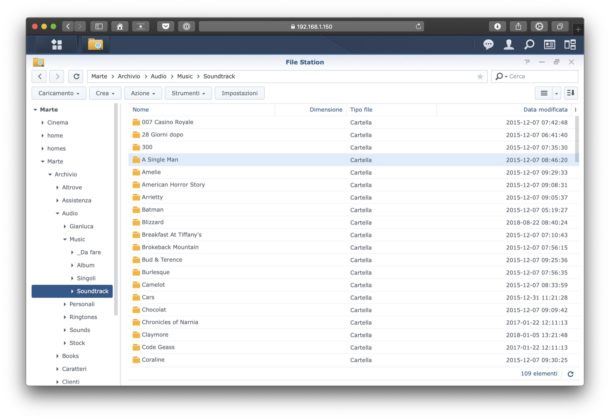Screen dimensions: 610x420
Task: Refresh the folder with reload button
Action: click(76, 76)
